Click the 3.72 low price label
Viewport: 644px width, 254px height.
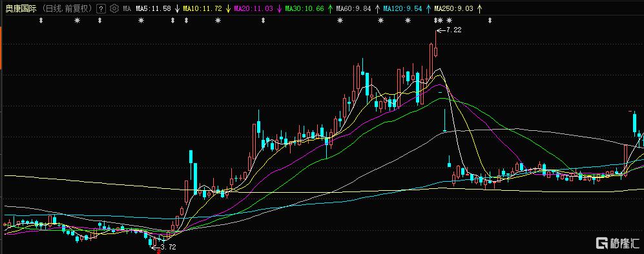(x=169, y=247)
